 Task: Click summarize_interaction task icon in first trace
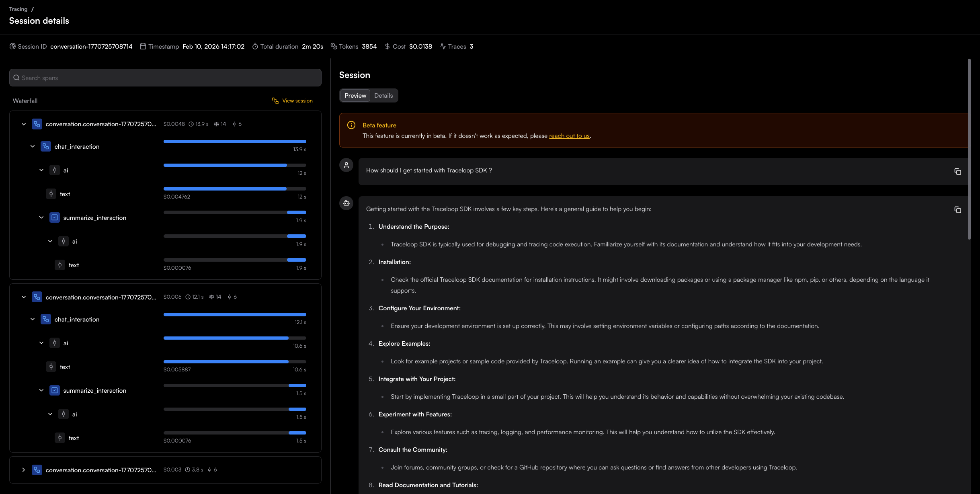point(55,217)
